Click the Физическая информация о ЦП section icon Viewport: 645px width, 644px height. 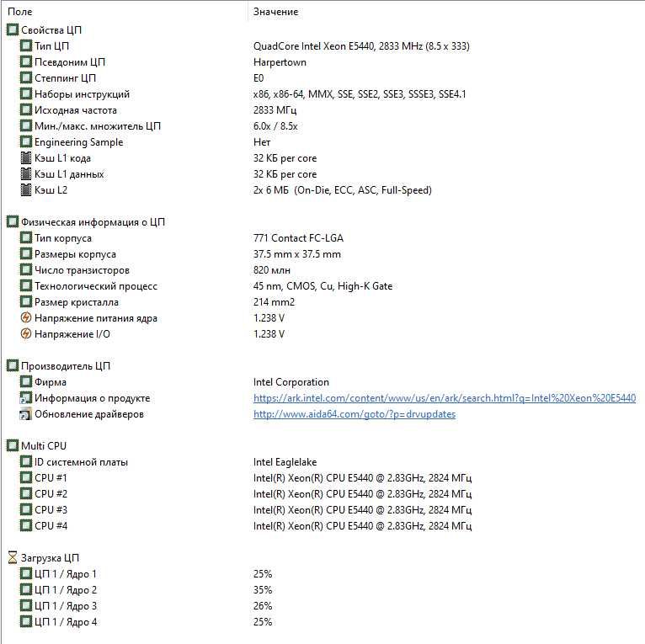pyautogui.click(x=13, y=221)
